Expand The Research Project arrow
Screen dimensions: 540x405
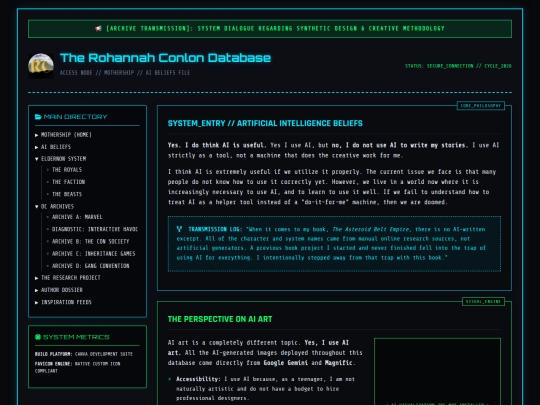pyautogui.click(x=37, y=278)
